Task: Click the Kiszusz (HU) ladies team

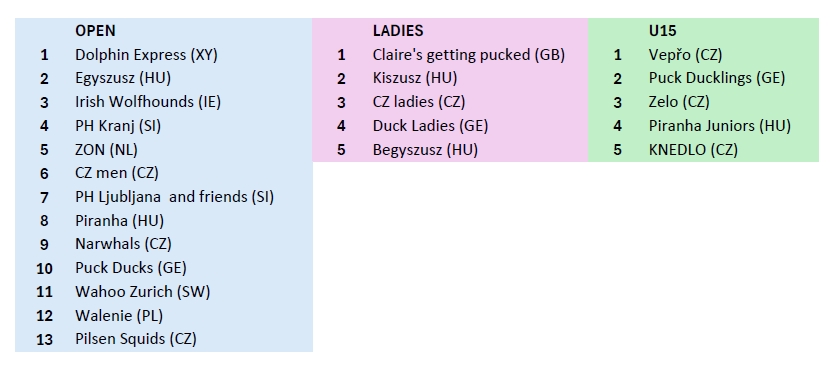Action: [415, 78]
